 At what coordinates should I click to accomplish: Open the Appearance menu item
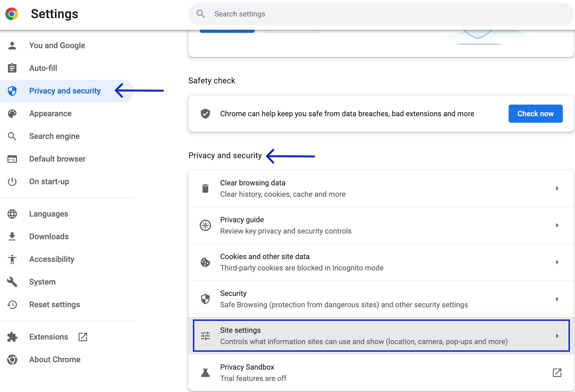(50, 113)
